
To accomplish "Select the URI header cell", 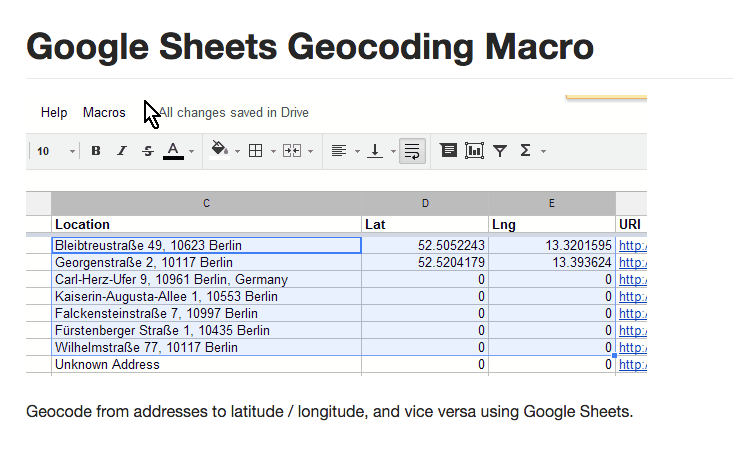I will 631,225.
